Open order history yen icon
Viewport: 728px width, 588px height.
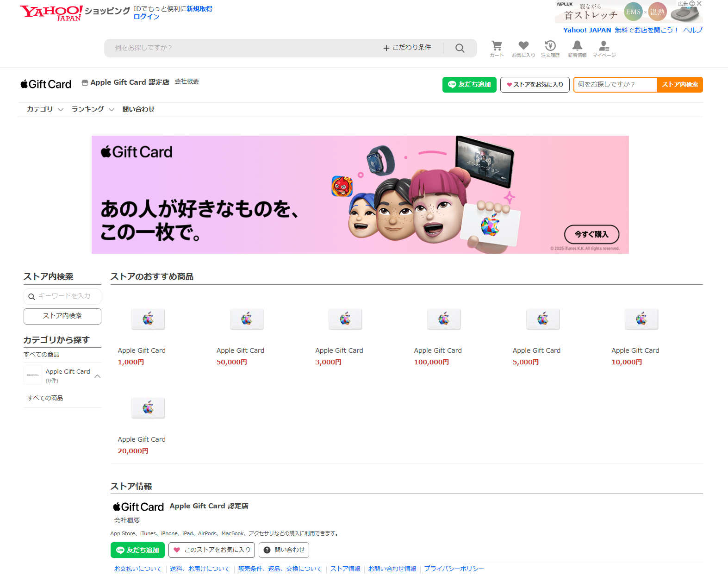[x=550, y=49]
